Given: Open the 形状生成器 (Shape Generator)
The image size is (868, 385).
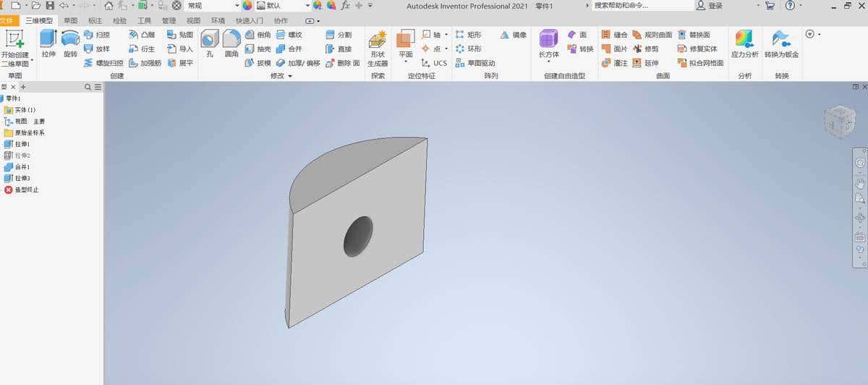Looking at the screenshot, I should (377, 48).
